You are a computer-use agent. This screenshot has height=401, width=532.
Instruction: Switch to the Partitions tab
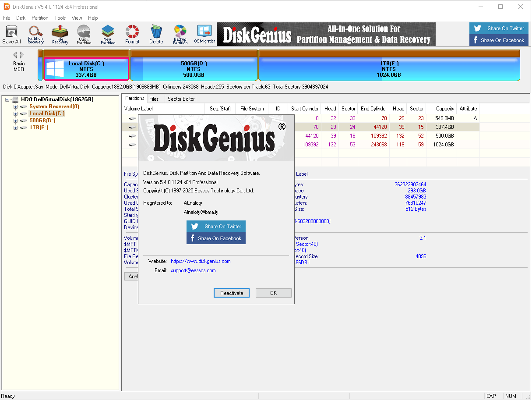tap(134, 99)
